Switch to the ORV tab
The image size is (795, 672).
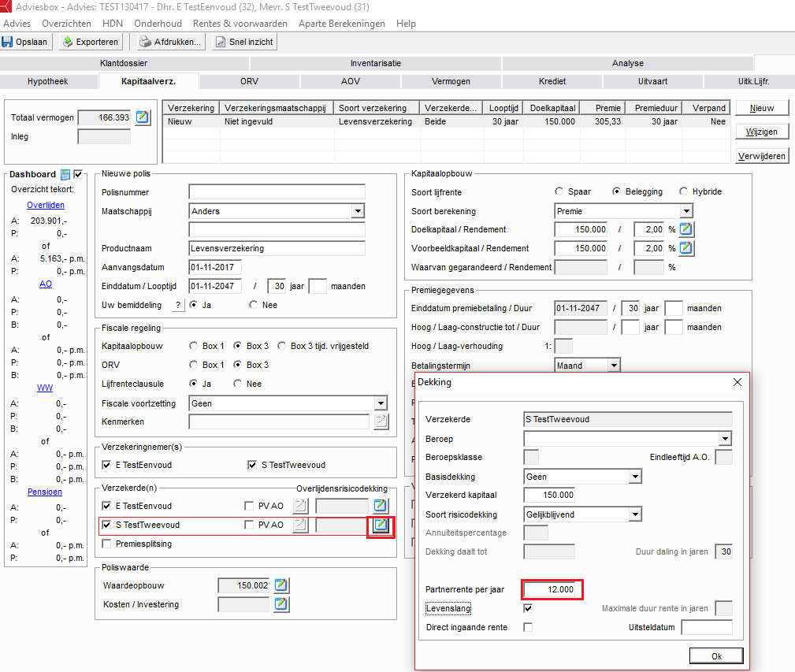click(249, 81)
